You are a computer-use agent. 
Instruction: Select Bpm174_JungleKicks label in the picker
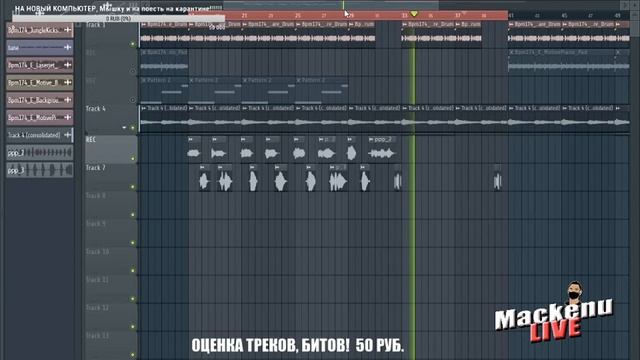point(34,30)
